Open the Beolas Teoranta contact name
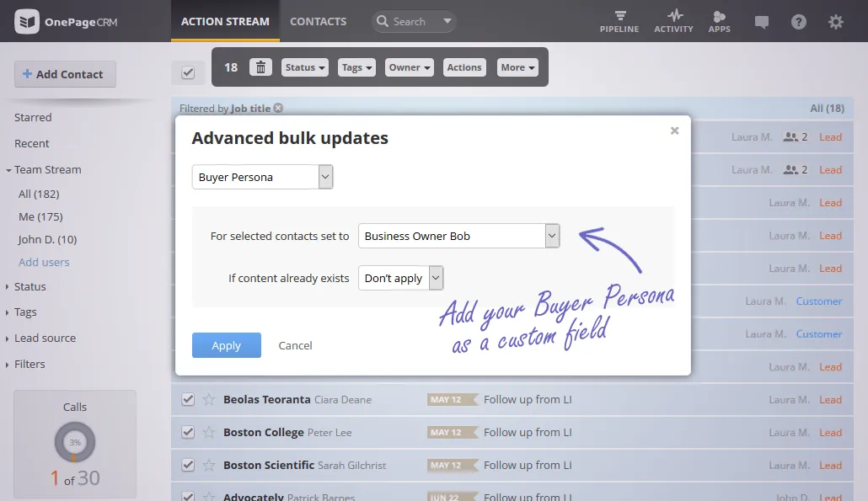The width and height of the screenshot is (868, 501). pos(267,399)
